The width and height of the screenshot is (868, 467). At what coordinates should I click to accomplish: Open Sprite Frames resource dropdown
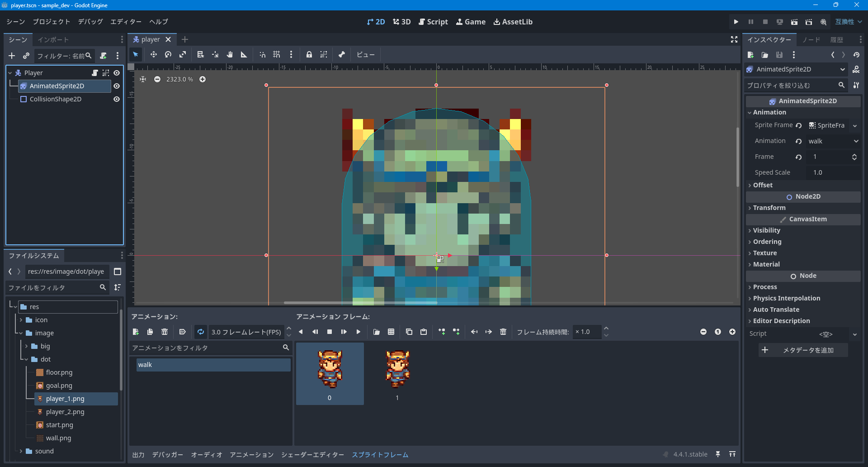(x=855, y=125)
